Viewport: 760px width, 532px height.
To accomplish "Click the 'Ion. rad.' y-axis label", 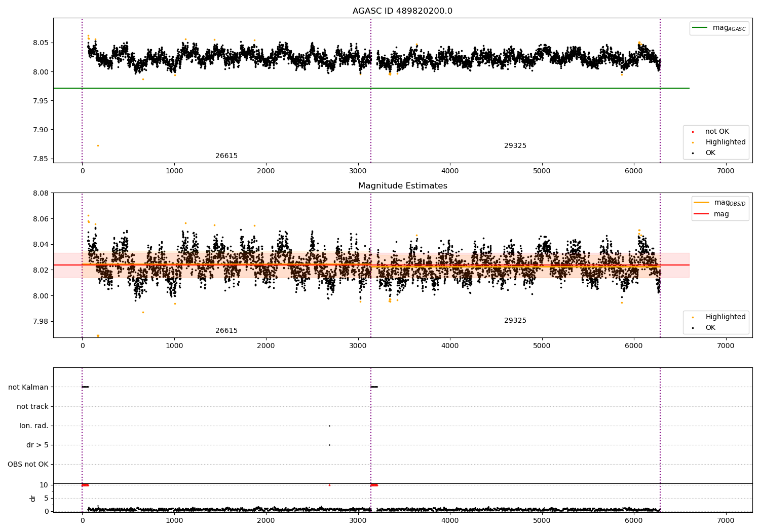I will pos(34,426).
